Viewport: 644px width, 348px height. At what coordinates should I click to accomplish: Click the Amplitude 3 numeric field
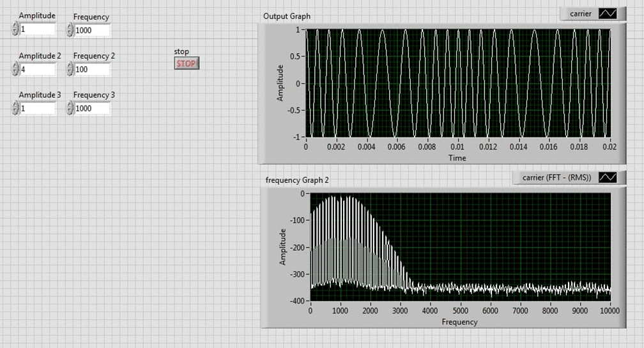point(38,109)
